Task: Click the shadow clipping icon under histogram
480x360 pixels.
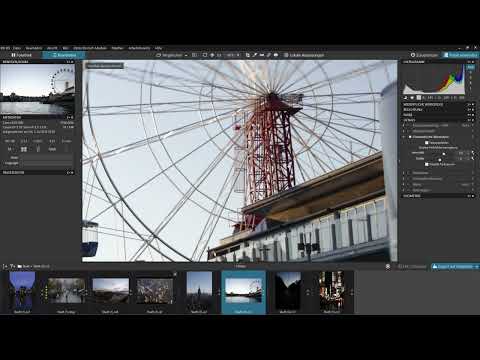Action: coord(406,98)
